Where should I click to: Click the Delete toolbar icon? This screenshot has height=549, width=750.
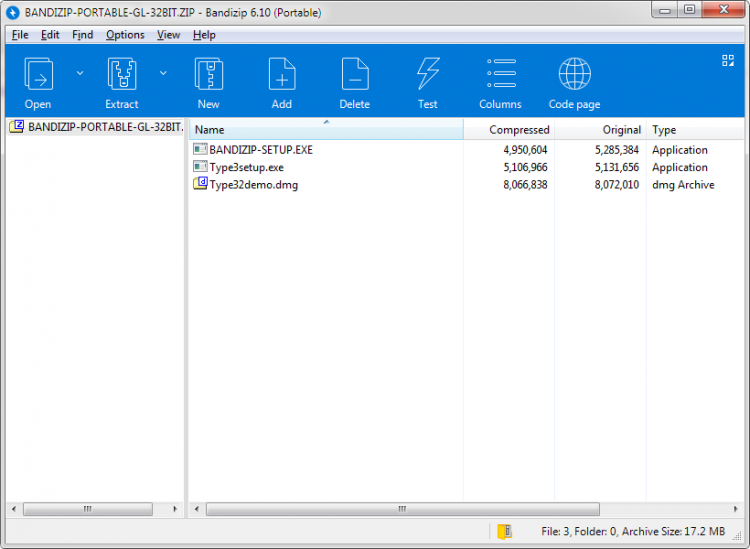coord(355,74)
